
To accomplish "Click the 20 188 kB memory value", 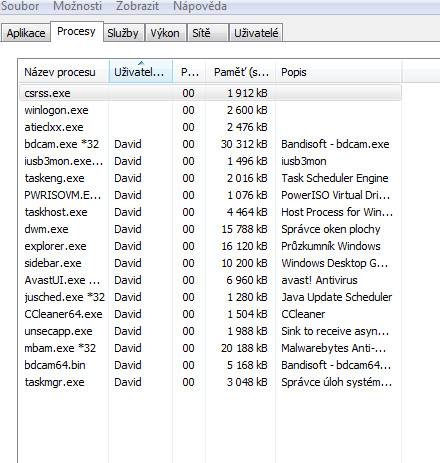I will (x=244, y=348).
